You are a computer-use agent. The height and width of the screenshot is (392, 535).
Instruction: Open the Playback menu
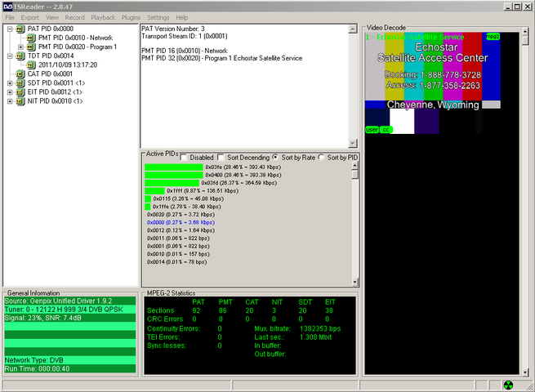pos(103,17)
